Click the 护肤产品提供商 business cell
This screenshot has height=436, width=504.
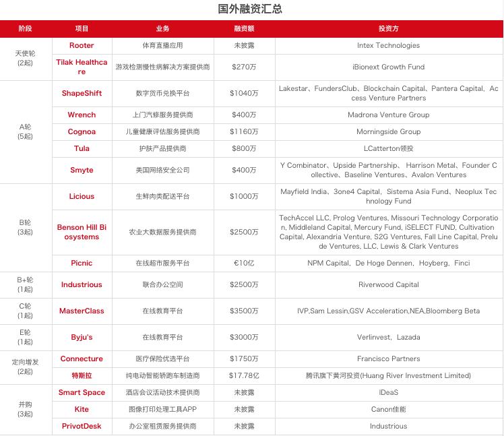162,148
